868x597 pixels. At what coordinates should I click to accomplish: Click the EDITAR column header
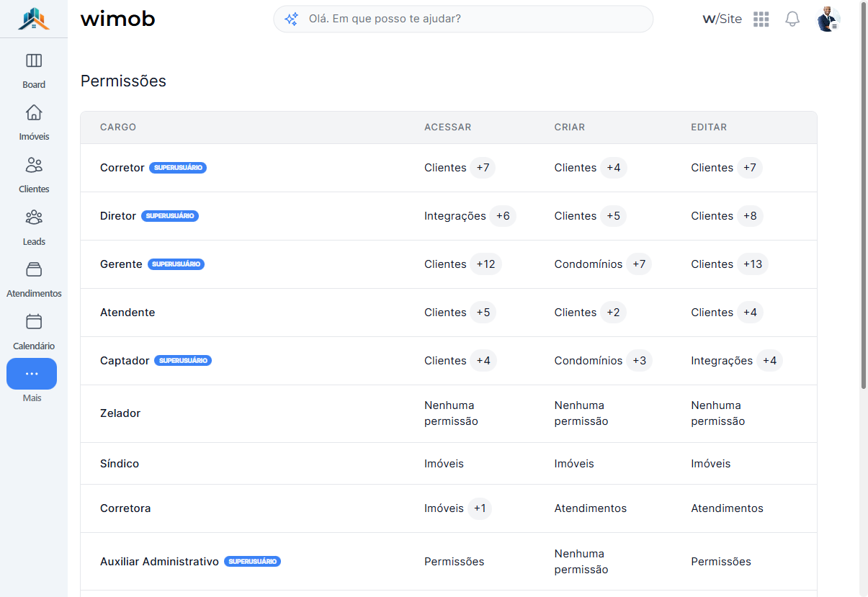click(x=709, y=127)
